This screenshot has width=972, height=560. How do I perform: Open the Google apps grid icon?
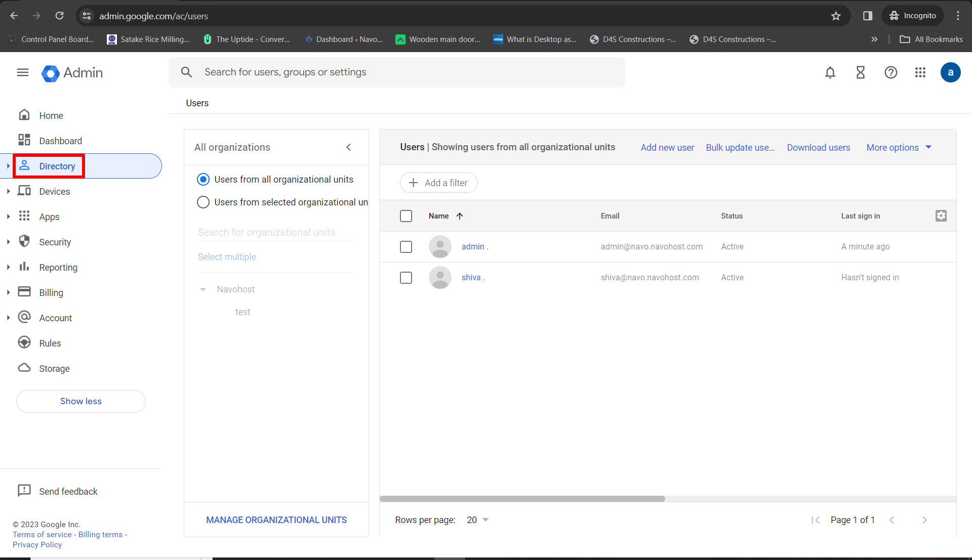[920, 72]
